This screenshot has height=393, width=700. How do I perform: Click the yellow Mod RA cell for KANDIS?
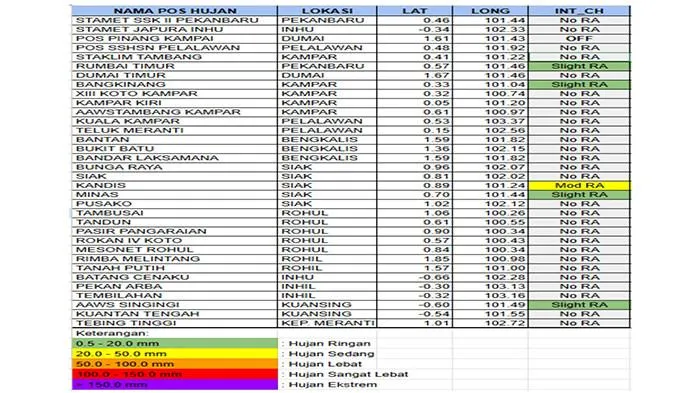pyautogui.click(x=579, y=185)
